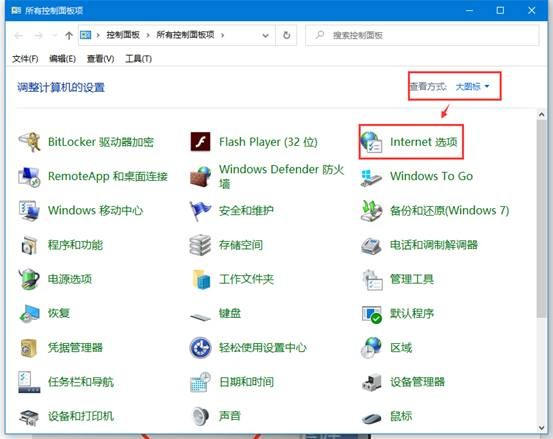Screen dimensions: 553x439
Task: Open the 设备管理器 icon
Action: click(x=371, y=382)
